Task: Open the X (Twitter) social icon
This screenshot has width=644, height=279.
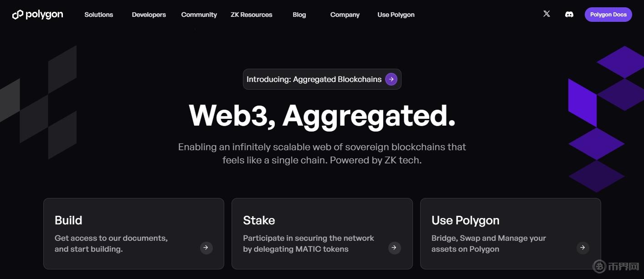Action: point(546,14)
